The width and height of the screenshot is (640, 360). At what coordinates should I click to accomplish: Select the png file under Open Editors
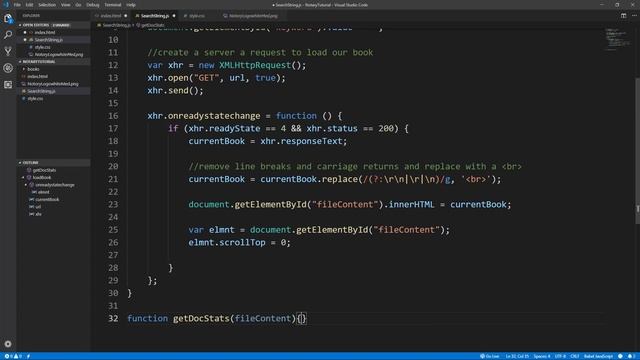(x=58, y=54)
